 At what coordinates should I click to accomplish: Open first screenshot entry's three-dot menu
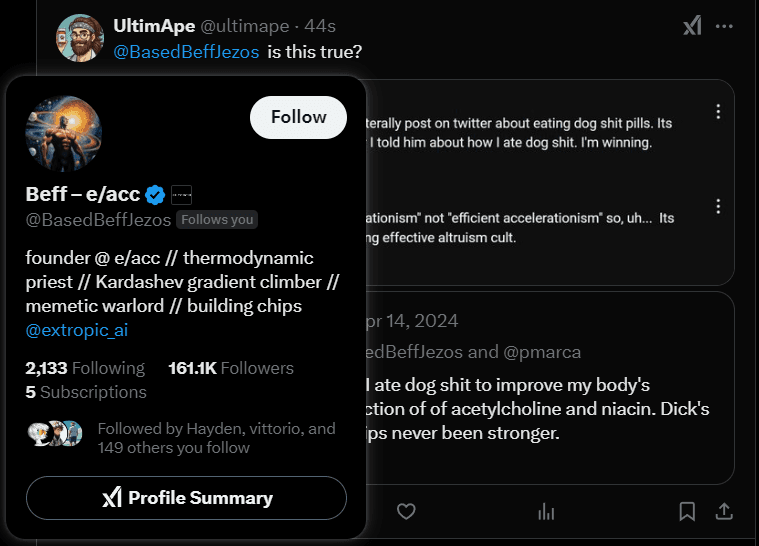point(718,111)
